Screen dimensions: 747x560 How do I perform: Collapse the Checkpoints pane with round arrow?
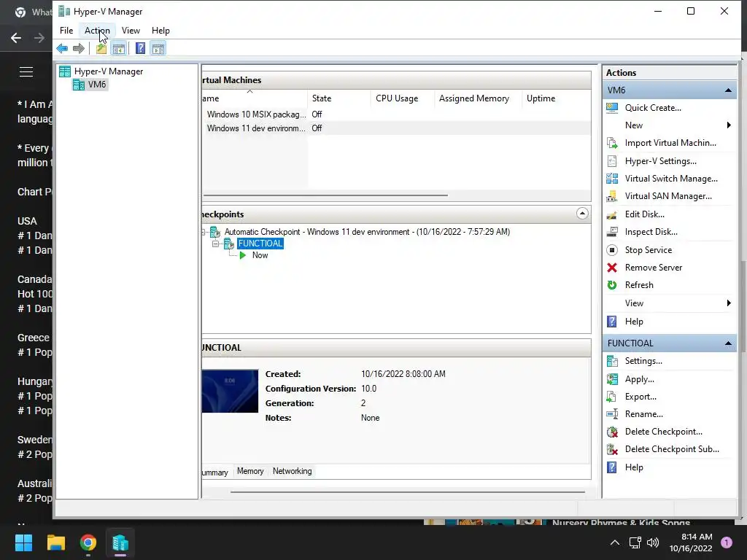pyautogui.click(x=582, y=214)
